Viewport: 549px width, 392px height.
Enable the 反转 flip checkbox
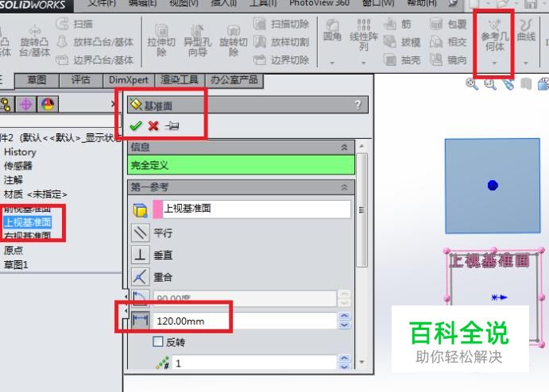(158, 342)
